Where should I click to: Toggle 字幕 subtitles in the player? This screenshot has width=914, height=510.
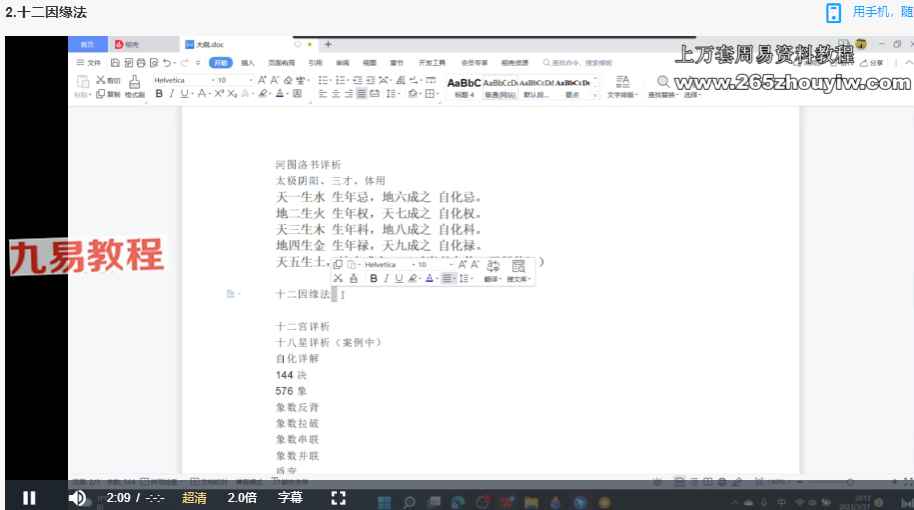click(x=290, y=497)
